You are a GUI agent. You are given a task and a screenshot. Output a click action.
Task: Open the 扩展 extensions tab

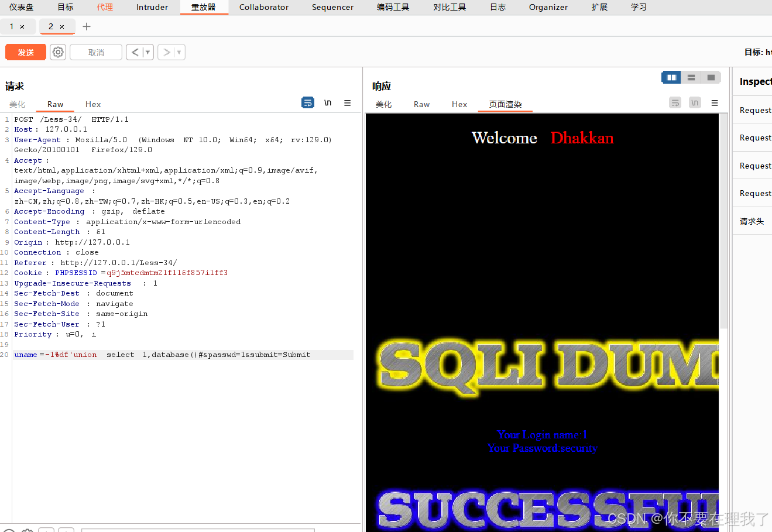(x=599, y=7)
